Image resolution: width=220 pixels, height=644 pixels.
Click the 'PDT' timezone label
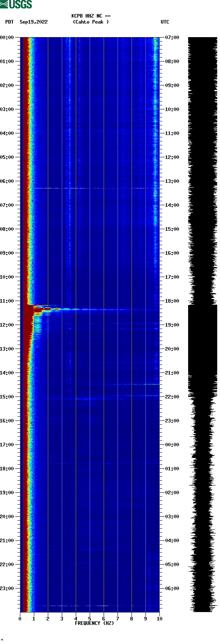9,22
